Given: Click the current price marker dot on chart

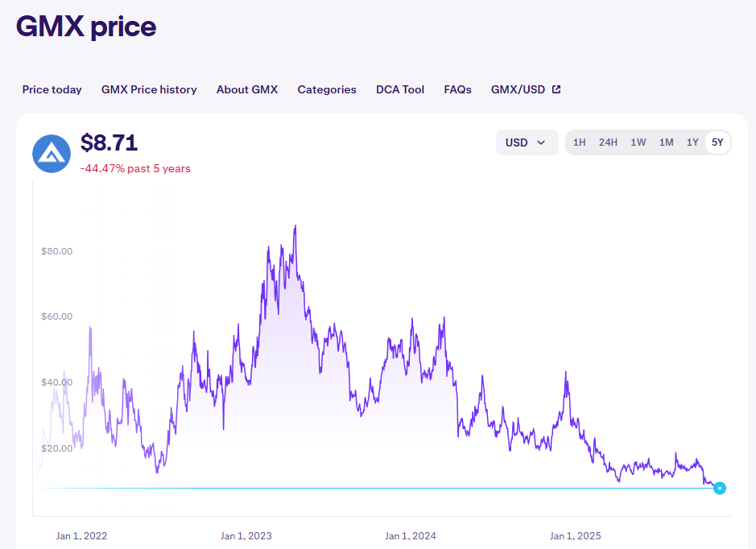Looking at the screenshot, I should pos(719,489).
